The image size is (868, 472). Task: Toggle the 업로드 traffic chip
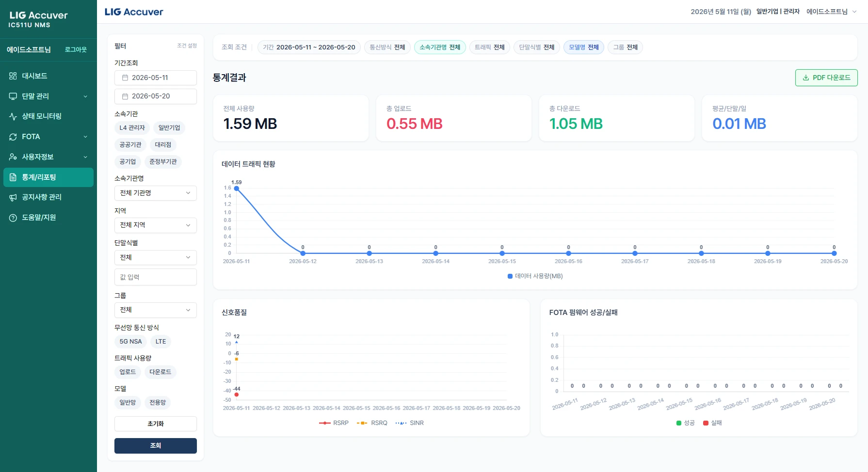click(128, 372)
